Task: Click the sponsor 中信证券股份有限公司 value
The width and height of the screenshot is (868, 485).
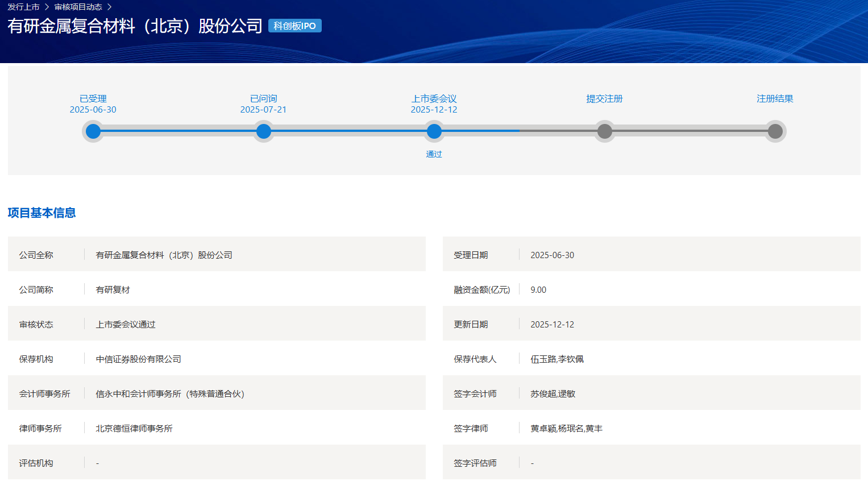Action: pos(138,359)
